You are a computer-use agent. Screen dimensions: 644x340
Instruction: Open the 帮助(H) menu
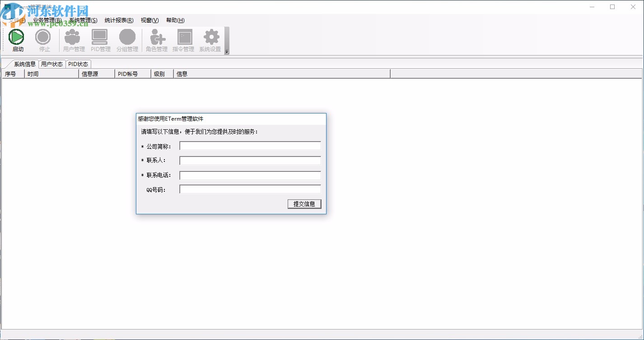[x=175, y=20]
